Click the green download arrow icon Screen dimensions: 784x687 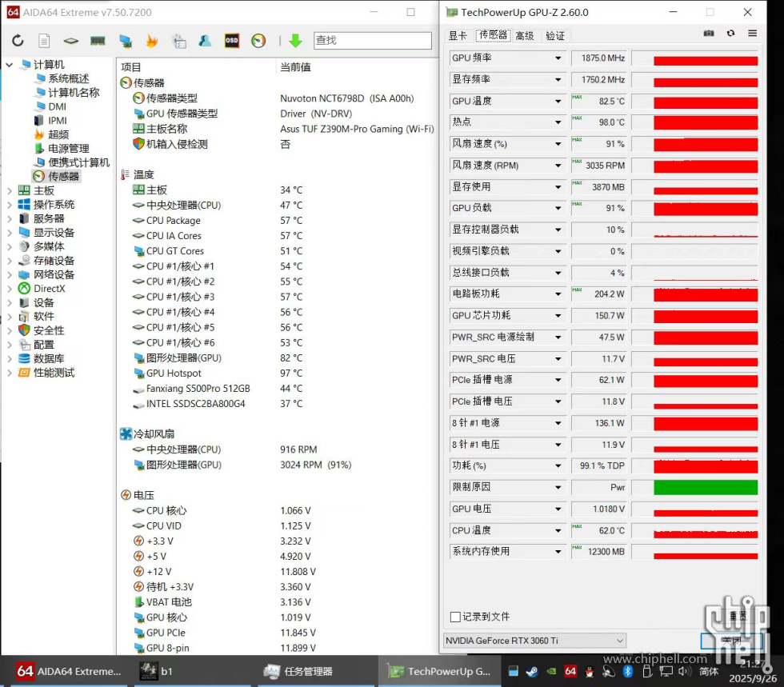click(x=295, y=41)
